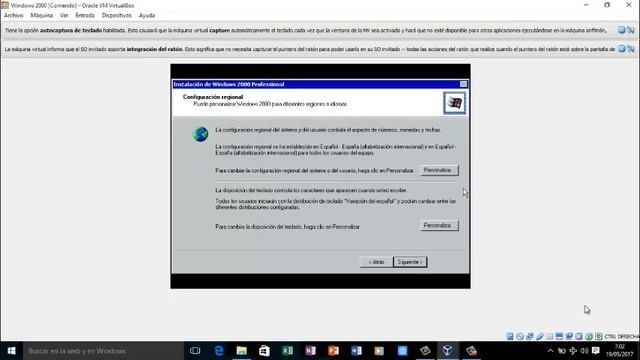Open the Máquina menu
640x360 pixels.
coord(42,15)
